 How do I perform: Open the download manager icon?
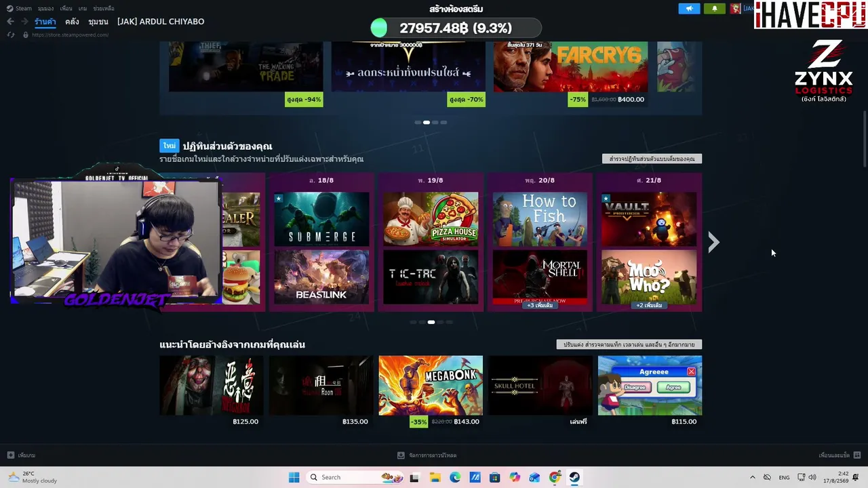pos(401,455)
